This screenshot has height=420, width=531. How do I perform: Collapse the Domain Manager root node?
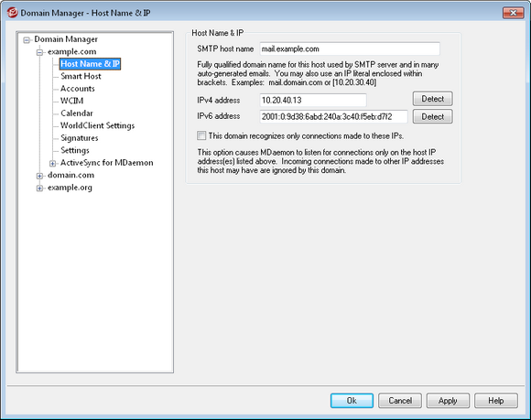point(27,40)
